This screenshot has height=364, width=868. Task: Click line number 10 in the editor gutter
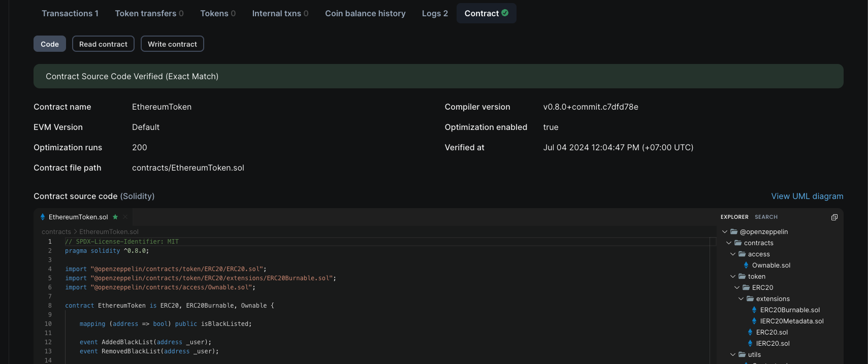click(48, 324)
